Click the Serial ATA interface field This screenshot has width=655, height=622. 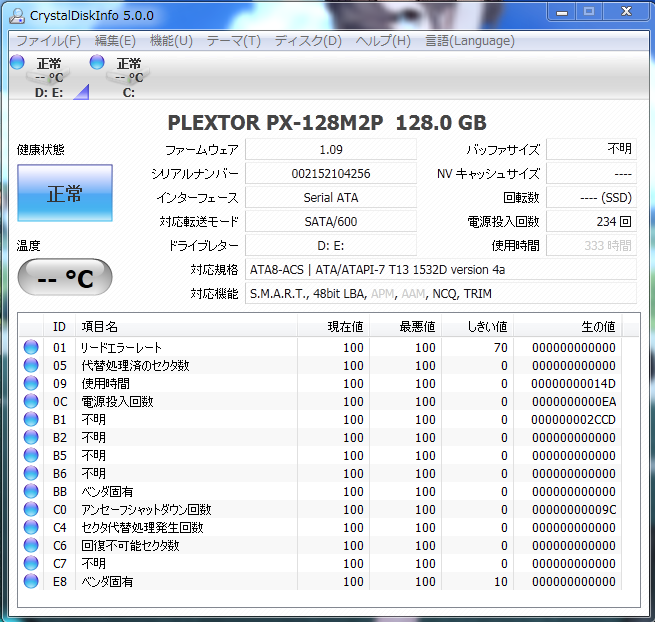331,197
